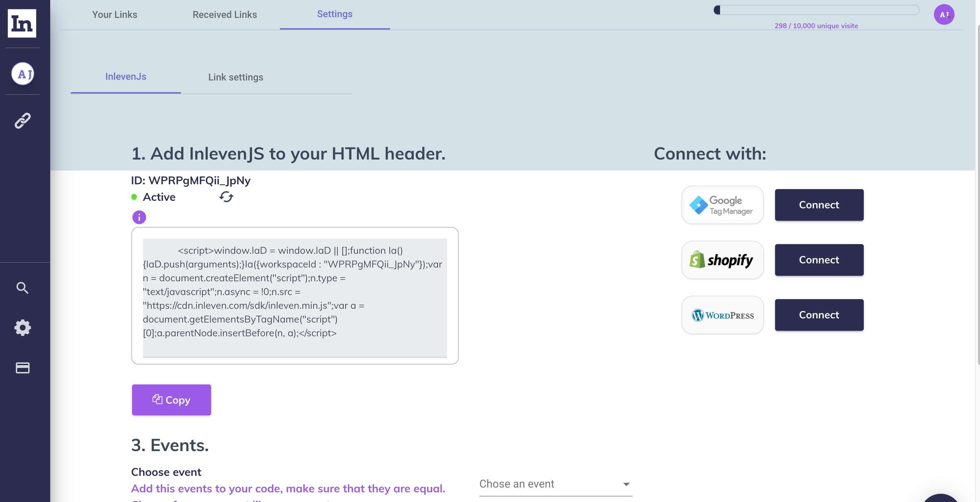Image resolution: width=980 pixels, height=502 pixels.
Task: Click the unique visits progress bar
Action: [816, 10]
